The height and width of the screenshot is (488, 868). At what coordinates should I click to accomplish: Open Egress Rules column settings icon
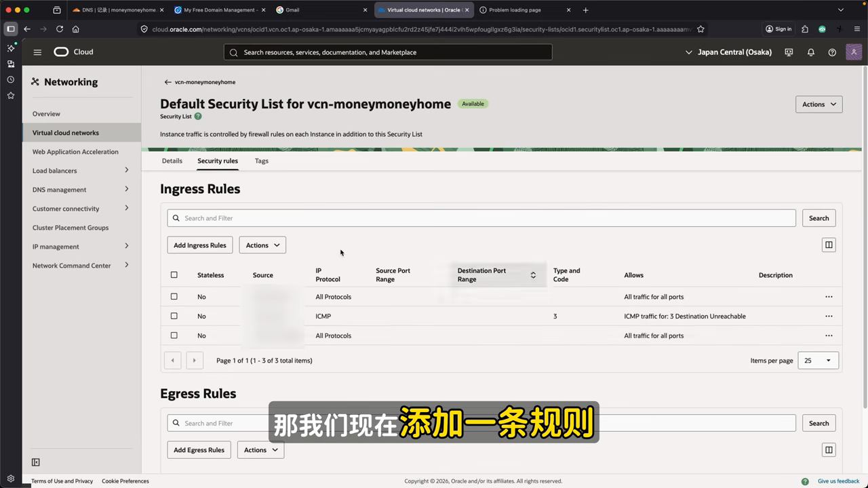[x=829, y=450]
